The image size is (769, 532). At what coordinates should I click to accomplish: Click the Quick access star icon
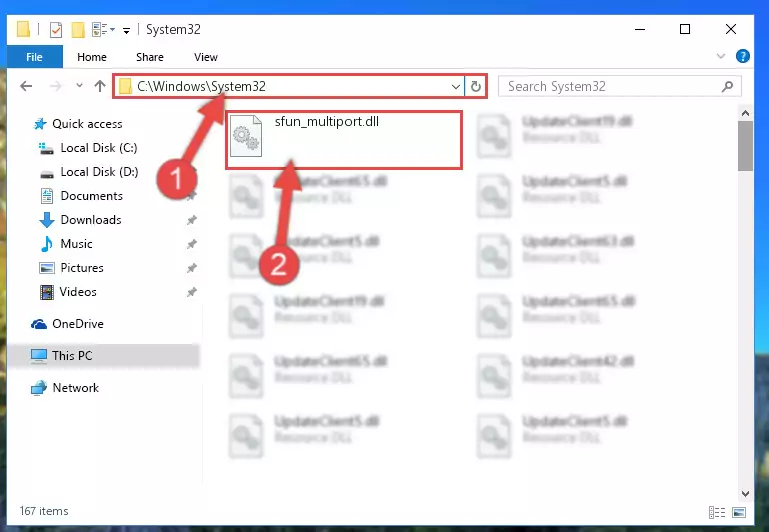[39, 124]
